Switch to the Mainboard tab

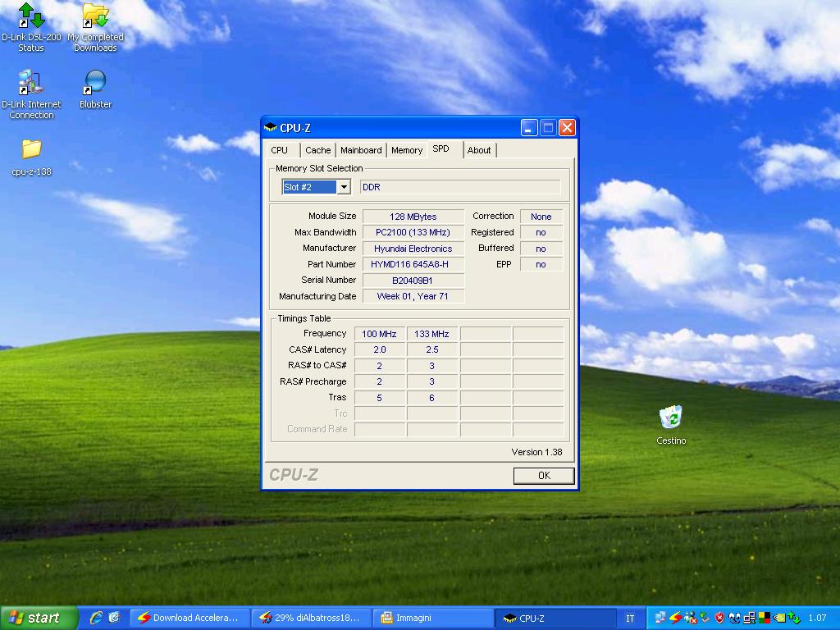pos(361,151)
